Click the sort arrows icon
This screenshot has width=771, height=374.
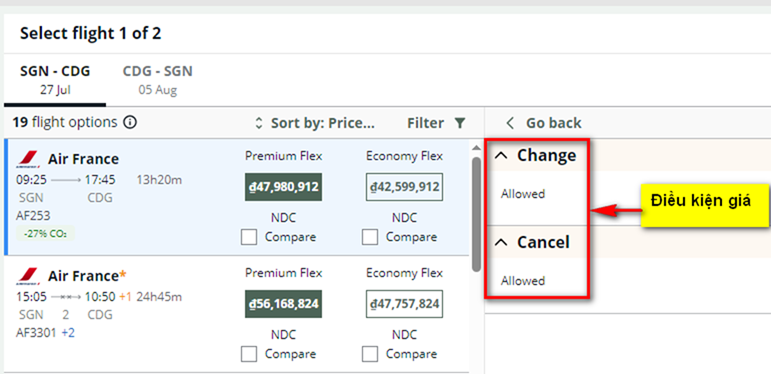click(x=259, y=123)
